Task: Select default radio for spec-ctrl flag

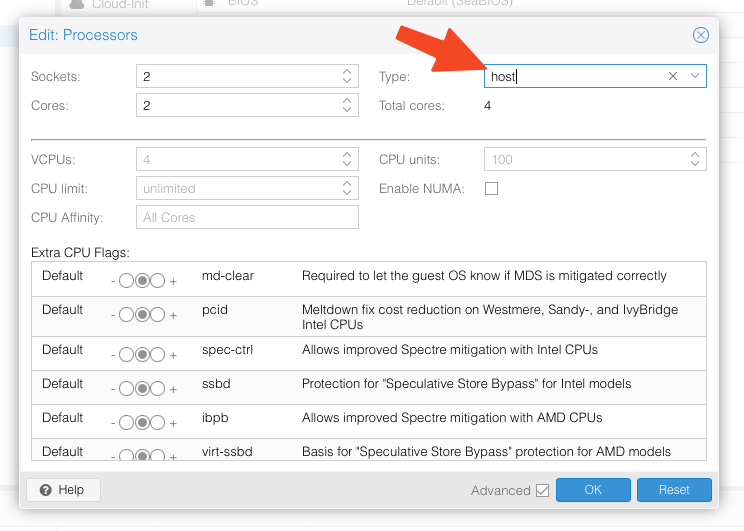Action: (x=143, y=355)
